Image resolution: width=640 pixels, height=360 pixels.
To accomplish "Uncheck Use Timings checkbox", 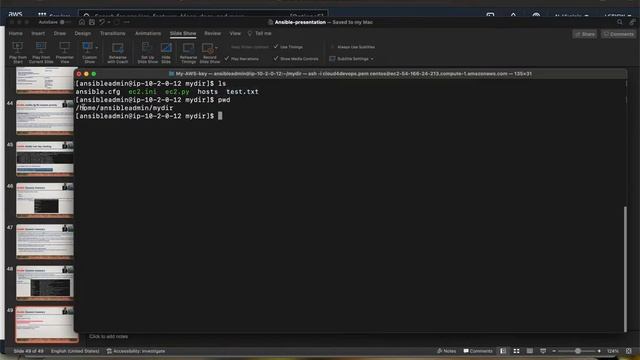I will [x=276, y=47].
